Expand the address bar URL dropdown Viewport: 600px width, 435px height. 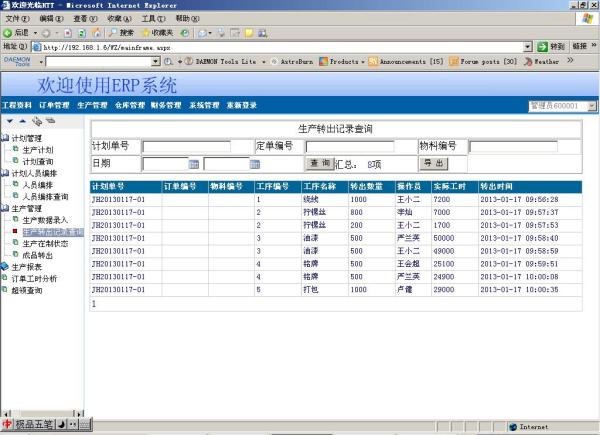[528, 47]
